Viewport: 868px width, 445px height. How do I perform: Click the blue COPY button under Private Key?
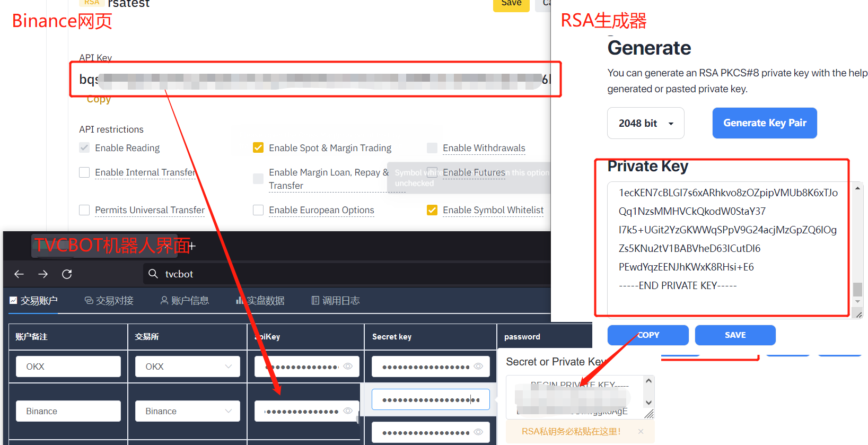648,335
